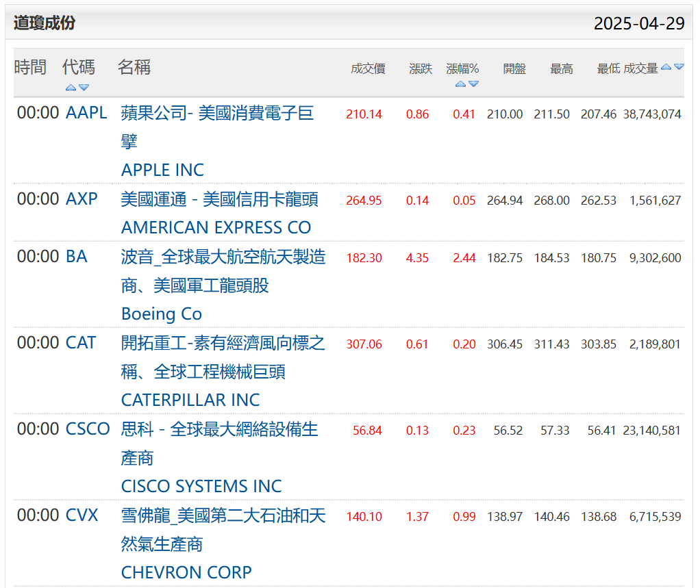Select BA change value 4.35
Image resolution: width=700 pixels, height=588 pixels.
417,258
